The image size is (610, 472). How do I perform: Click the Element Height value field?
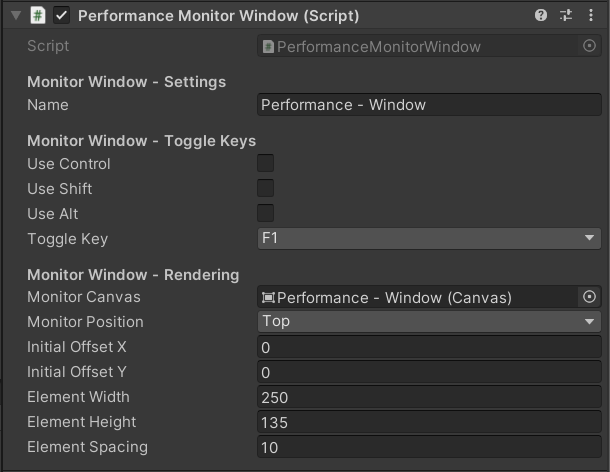pos(429,422)
